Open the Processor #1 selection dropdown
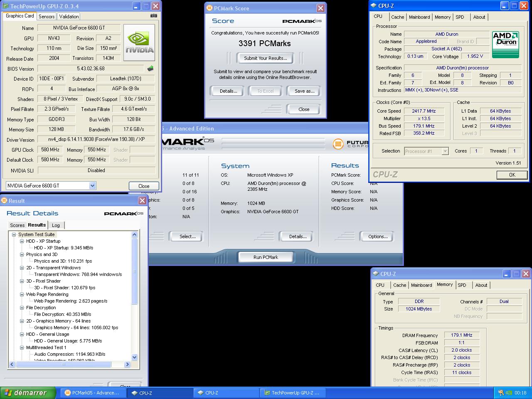Screen dimensions: 532x399 (445, 151)
